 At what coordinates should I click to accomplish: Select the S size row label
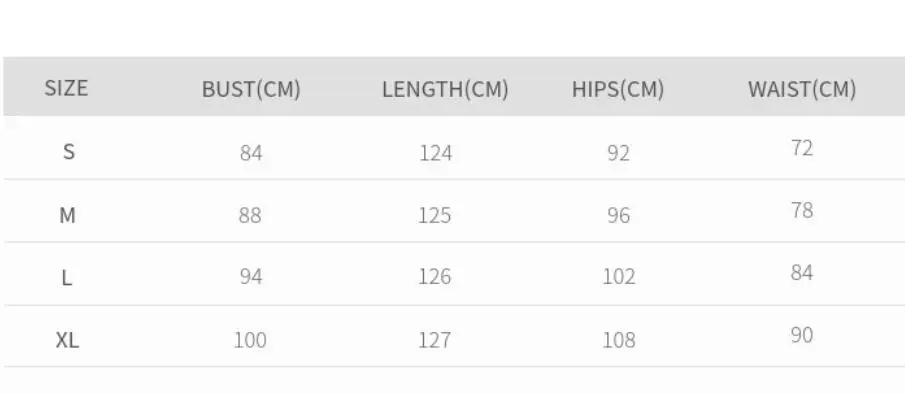coord(69,152)
